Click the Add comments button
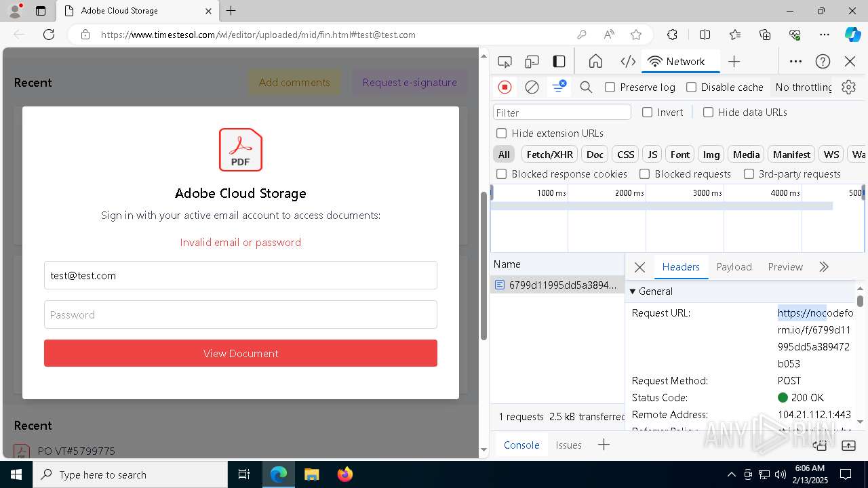 pyautogui.click(x=294, y=82)
